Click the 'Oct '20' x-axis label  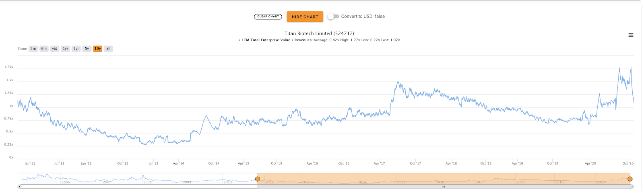pos(628,163)
